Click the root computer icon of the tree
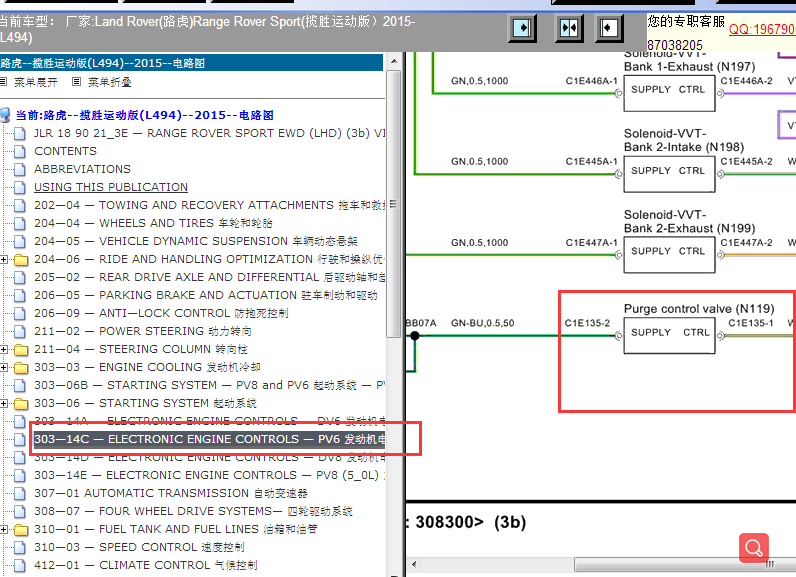The height and width of the screenshot is (577, 796). pos(6,115)
